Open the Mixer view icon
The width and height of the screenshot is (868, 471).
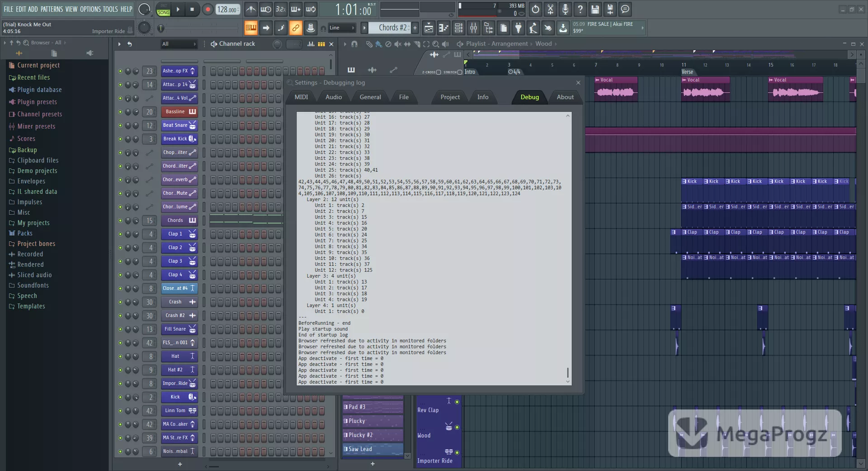(x=473, y=28)
